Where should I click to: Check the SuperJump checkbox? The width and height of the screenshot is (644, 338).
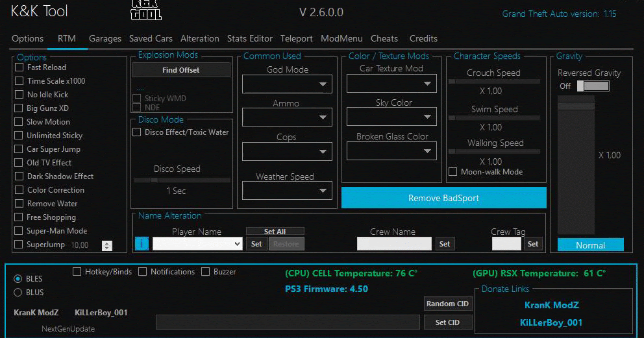18,244
